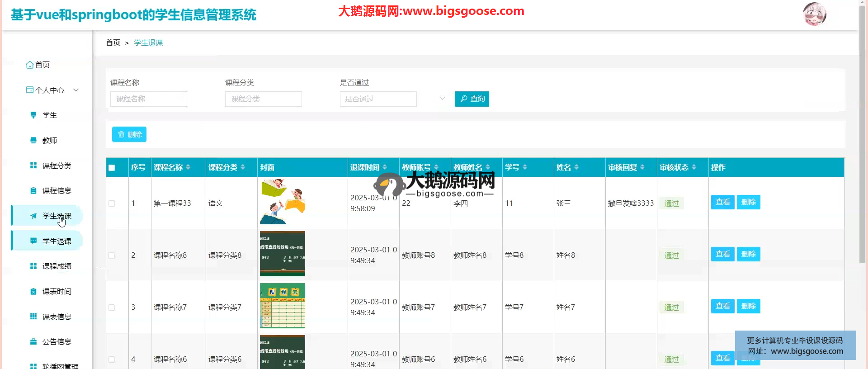Click the 教师 sidebar icon
868x369 pixels.
point(33,141)
